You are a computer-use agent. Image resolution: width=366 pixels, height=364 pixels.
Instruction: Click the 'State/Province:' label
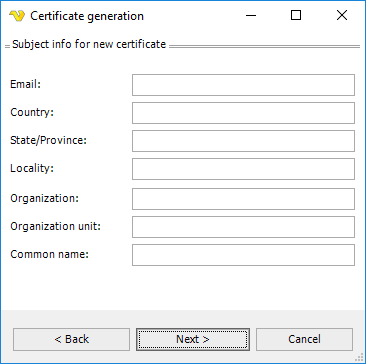click(x=49, y=141)
